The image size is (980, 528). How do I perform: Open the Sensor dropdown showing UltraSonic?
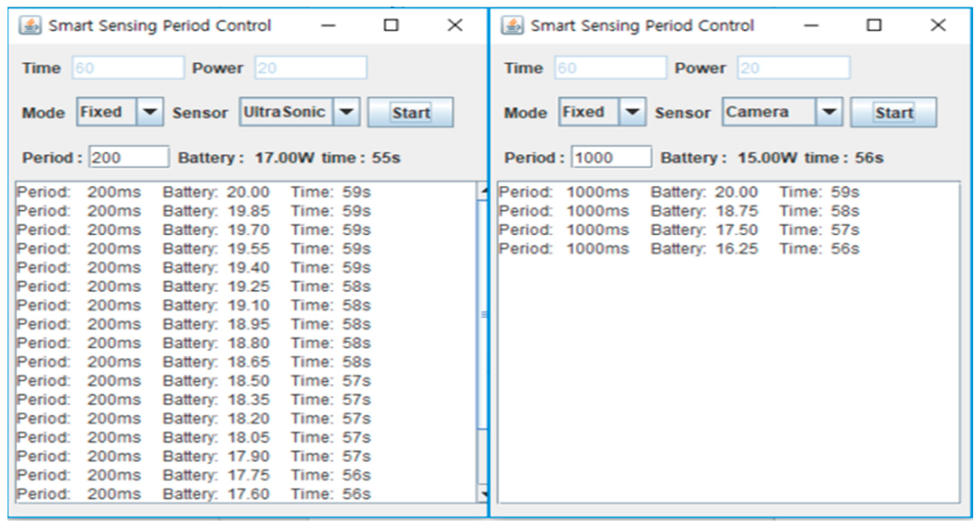[299, 112]
